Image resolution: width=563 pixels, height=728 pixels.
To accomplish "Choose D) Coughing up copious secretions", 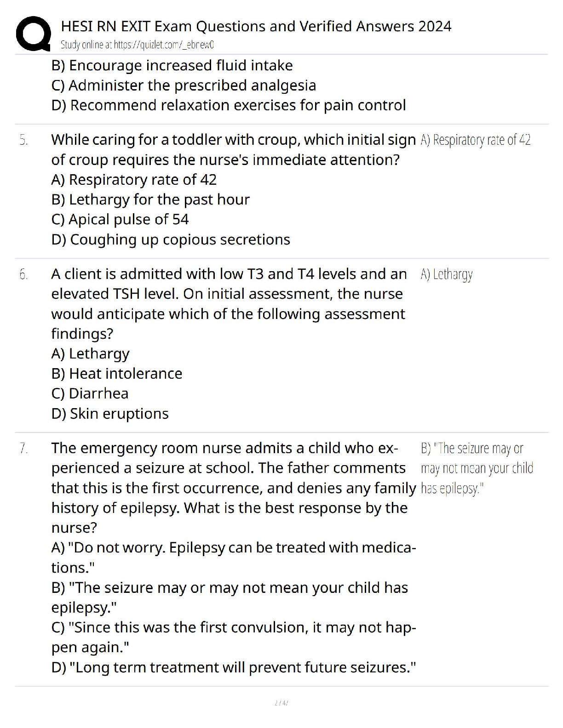I will point(171,239).
